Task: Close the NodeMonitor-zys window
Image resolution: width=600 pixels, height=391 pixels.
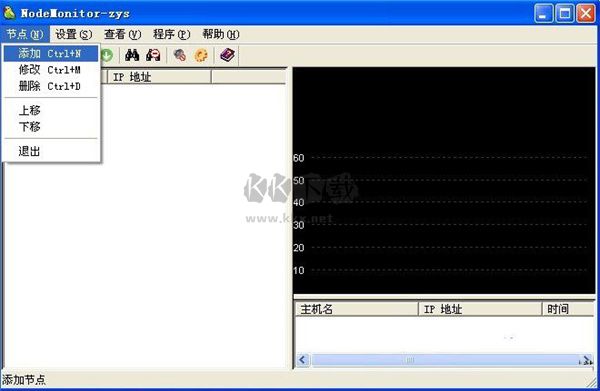Action: click(x=586, y=13)
